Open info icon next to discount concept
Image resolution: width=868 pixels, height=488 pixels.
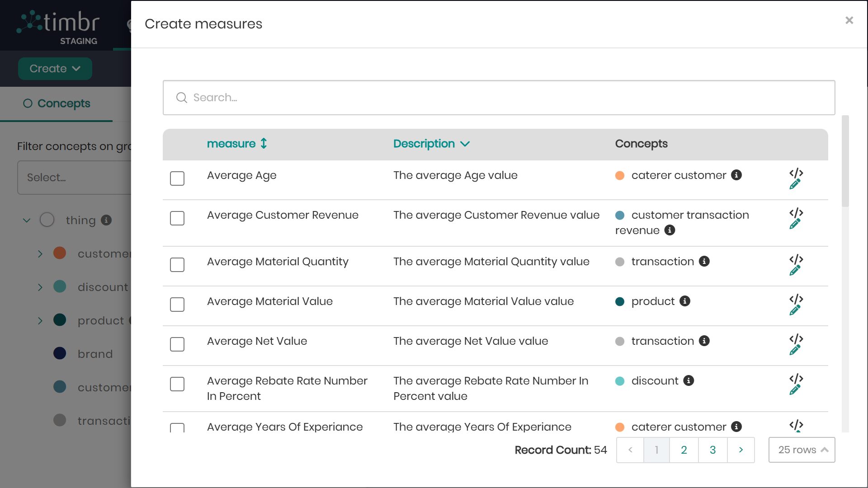pos(689,380)
